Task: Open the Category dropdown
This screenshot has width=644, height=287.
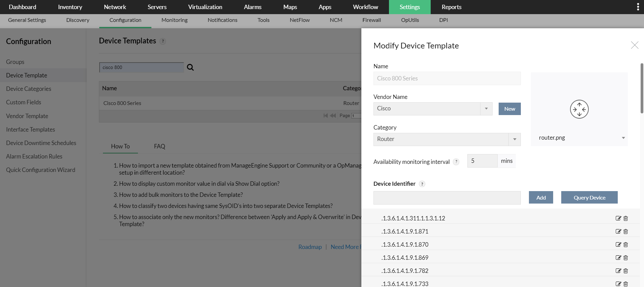Action: [514, 139]
